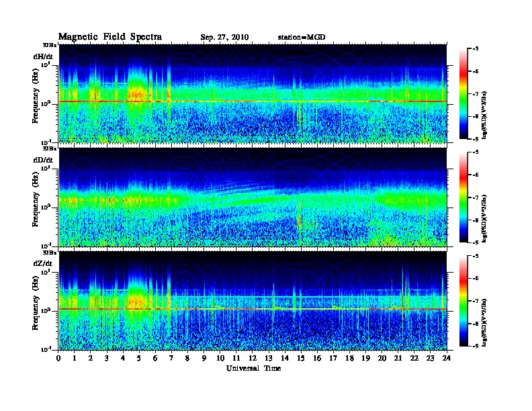This screenshot has width=532, height=411.
Task: Click the "Universal Time" axis label
Action: tap(253, 368)
